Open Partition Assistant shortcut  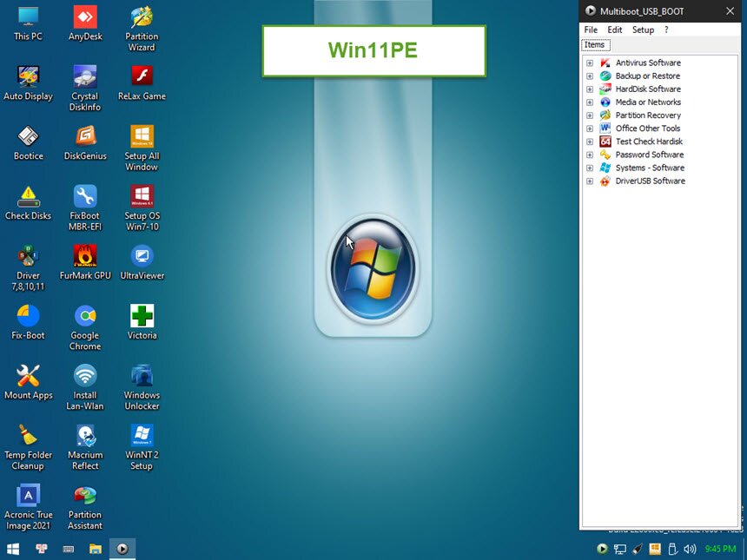click(85, 508)
